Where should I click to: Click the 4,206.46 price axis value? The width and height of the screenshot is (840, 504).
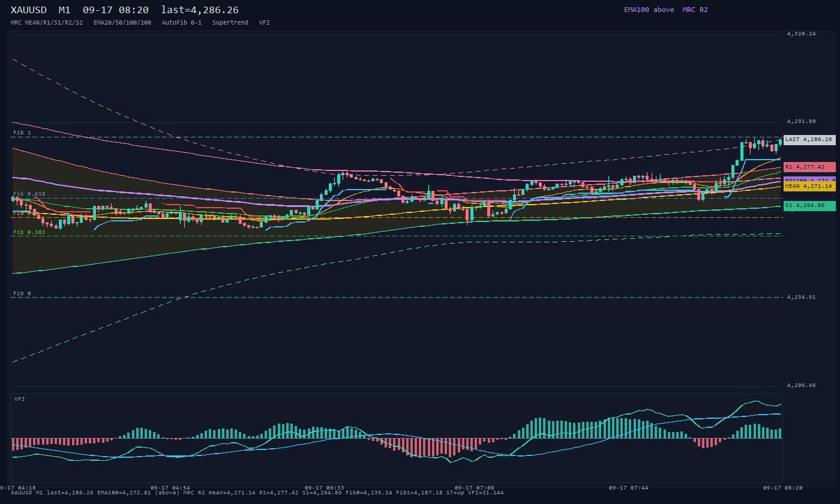[801, 385]
